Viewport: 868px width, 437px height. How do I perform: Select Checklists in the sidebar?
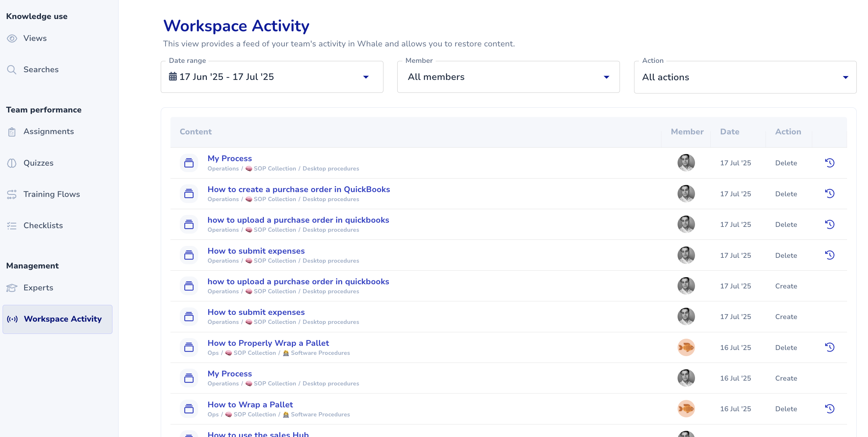click(x=43, y=225)
